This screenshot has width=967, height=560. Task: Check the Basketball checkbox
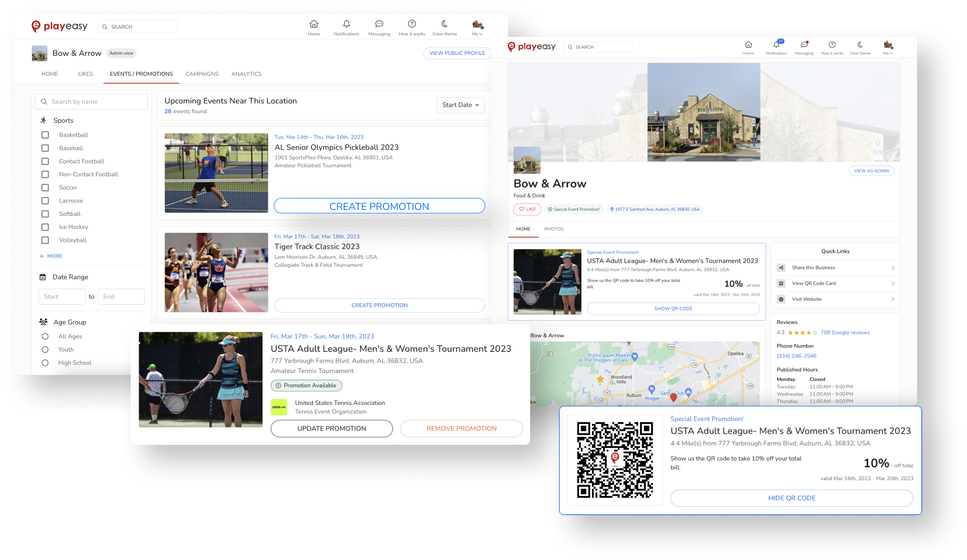pyautogui.click(x=45, y=135)
